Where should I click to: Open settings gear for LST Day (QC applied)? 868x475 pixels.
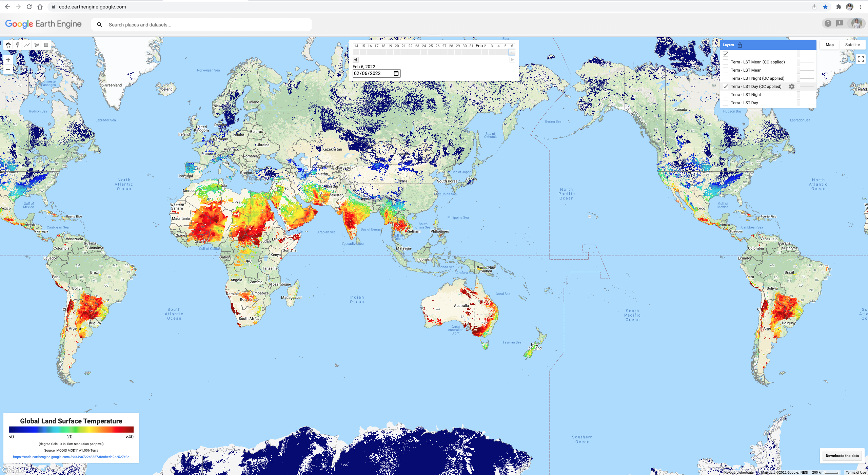coord(791,87)
